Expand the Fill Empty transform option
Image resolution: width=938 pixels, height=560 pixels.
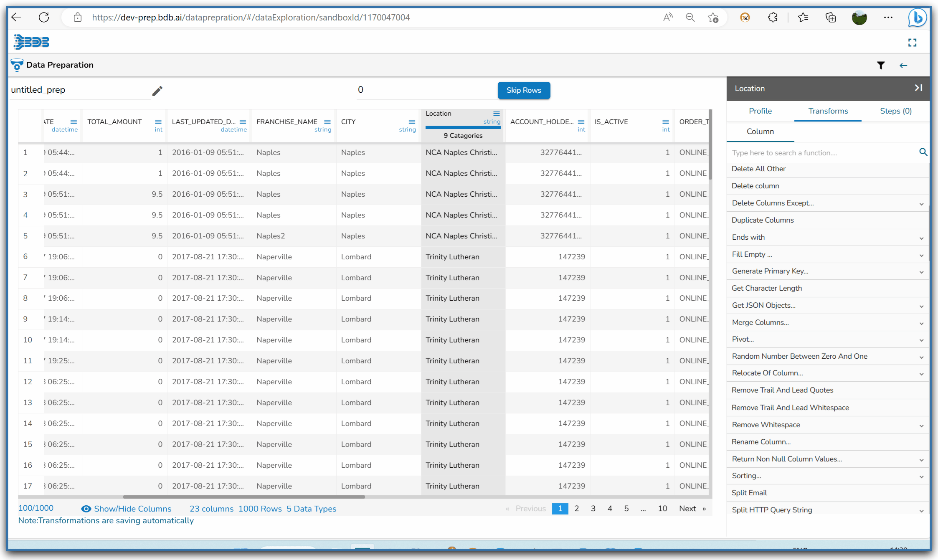point(921,255)
